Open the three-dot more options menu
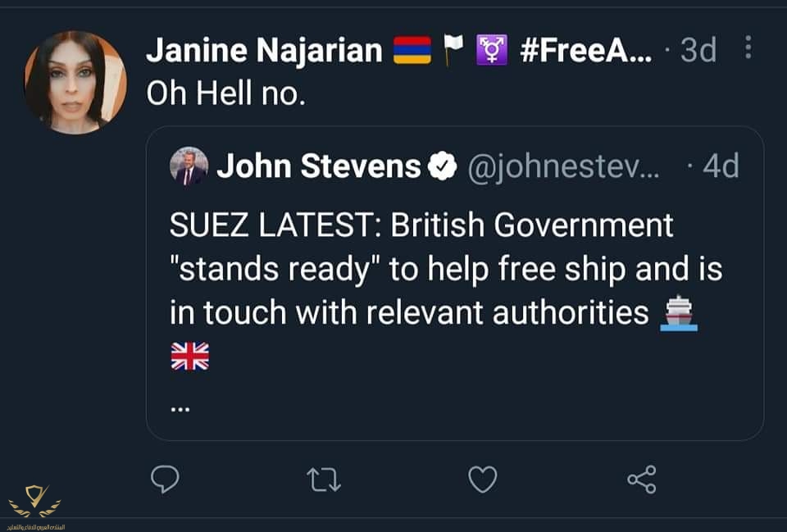This screenshot has height=532, width=787. [x=748, y=48]
